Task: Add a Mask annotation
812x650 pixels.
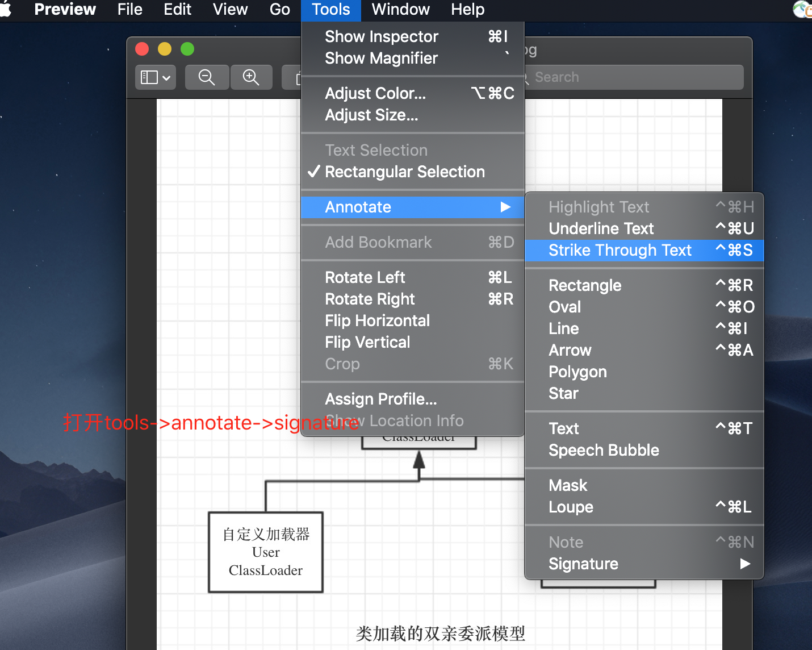Action: [x=644, y=485]
